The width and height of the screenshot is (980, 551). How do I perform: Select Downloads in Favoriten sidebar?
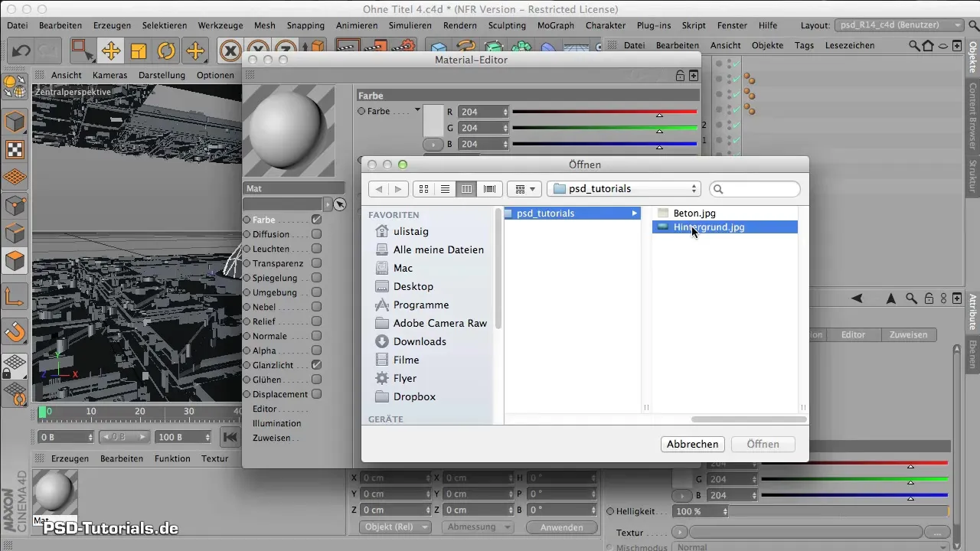(420, 341)
